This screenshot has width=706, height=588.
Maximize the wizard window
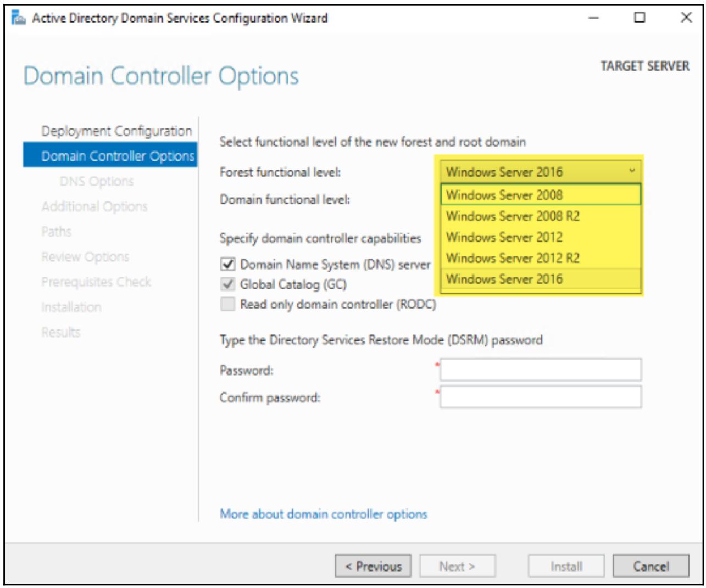tap(640, 18)
